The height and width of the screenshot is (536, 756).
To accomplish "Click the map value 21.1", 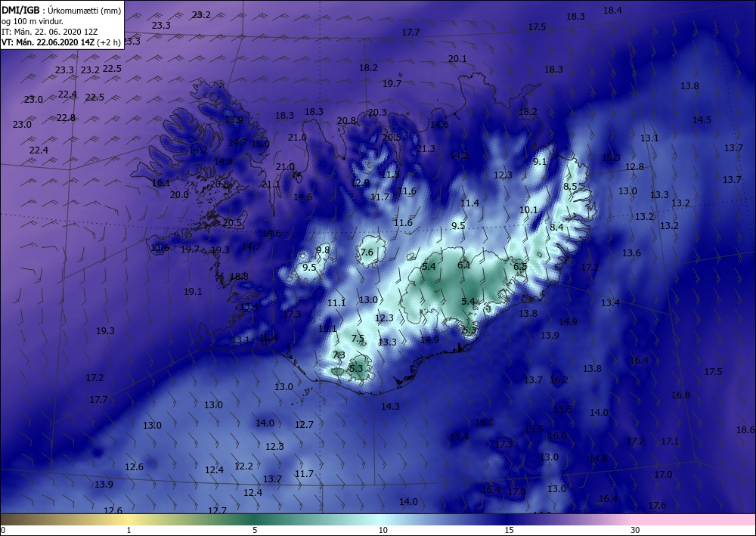I will point(271,184).
